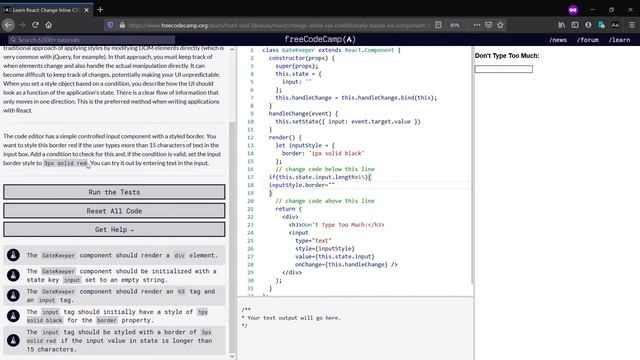Image resolution: width=640 pixels, height=360 pixels.
Task: Click scroll-up arrow of instructions panel
Action: tap(232, 49)
